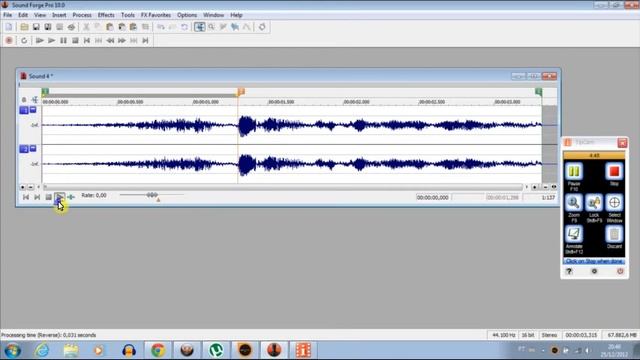Screen dimensions: 640x360
Task: Click Go to Start in the Sound 4 window transport
Action: (26, 198)
